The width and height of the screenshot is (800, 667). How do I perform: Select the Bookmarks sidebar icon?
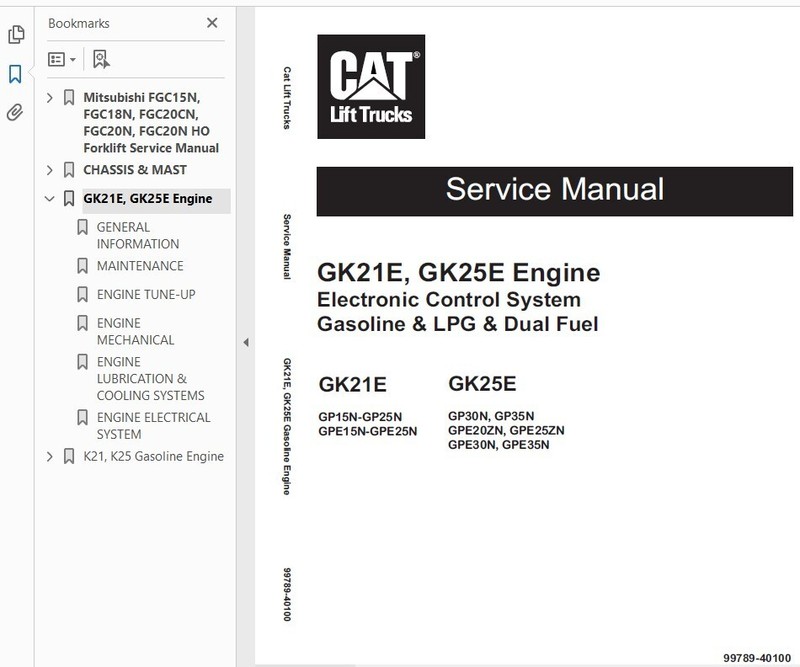pos(15,74)
